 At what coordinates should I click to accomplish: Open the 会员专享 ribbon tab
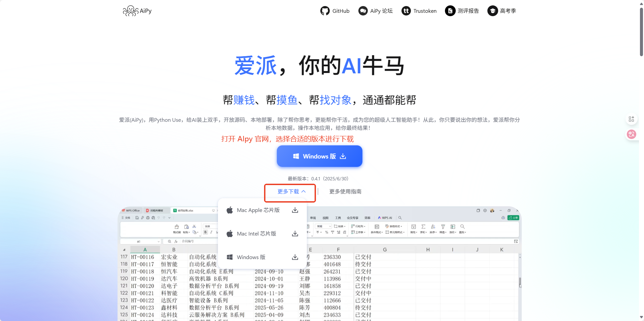[353, 218]
